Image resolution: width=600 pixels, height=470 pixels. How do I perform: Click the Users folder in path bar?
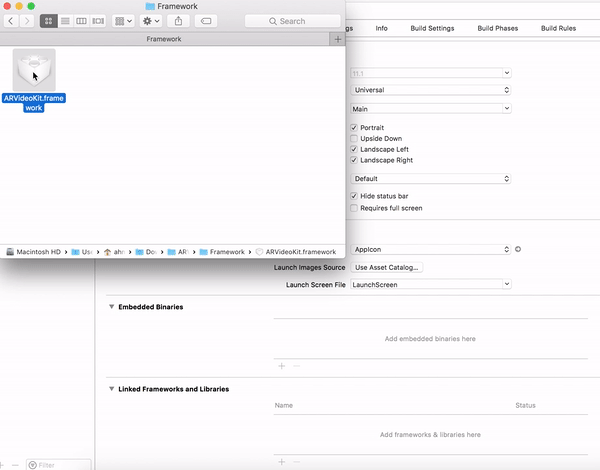coord(82,252)
